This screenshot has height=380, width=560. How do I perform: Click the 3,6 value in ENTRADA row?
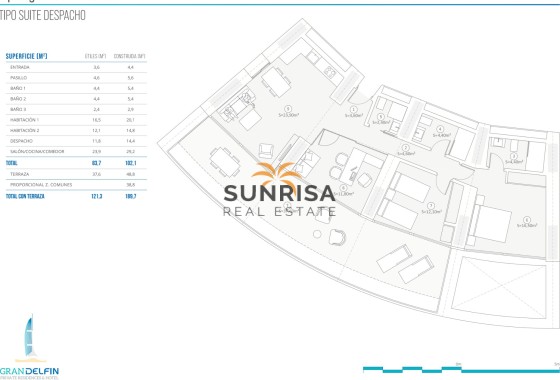[x=96, y=67]
